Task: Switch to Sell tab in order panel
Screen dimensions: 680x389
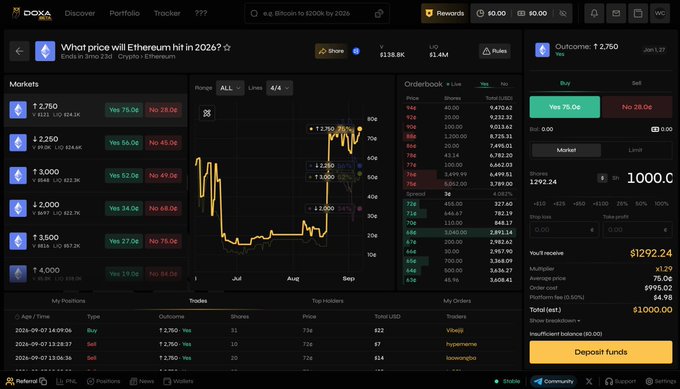Action: point(636,83)
